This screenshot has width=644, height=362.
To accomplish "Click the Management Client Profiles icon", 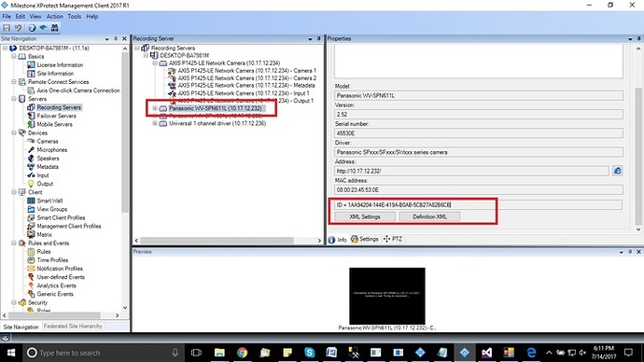I will tap(31, 226).
